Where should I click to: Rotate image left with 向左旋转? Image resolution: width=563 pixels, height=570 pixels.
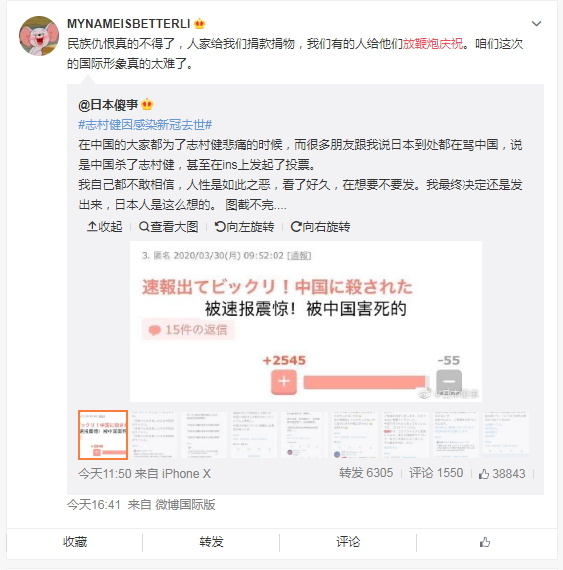[244, 226]
